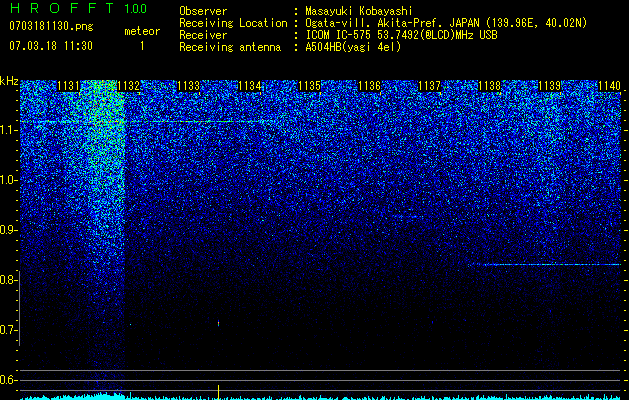Click the Observer label
Screen dimensions: 629x400
[203, 11]
